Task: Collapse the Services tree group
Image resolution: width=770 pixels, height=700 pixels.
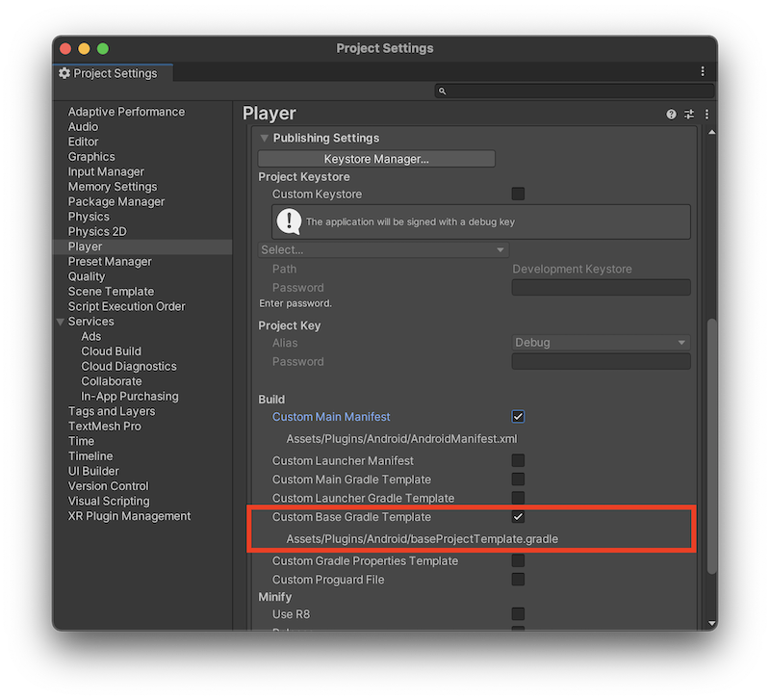Action: click(x=62, y=322)
